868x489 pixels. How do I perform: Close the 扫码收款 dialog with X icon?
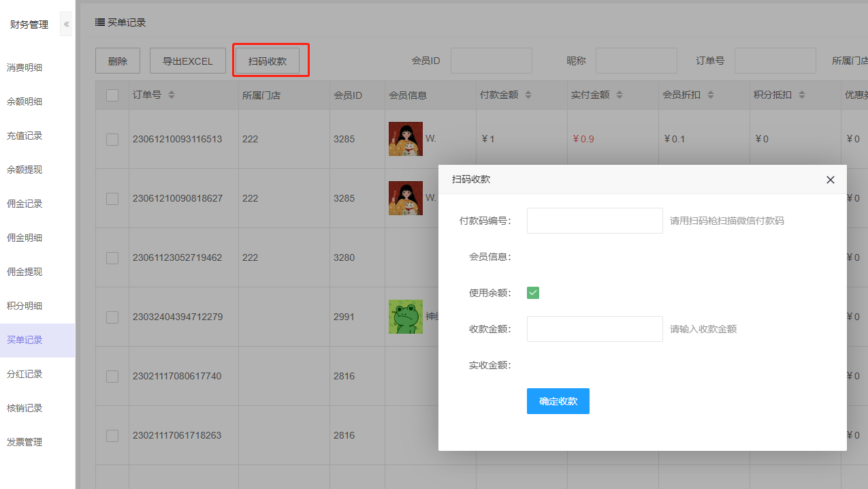pyautogui.click(x=830, y=180)
